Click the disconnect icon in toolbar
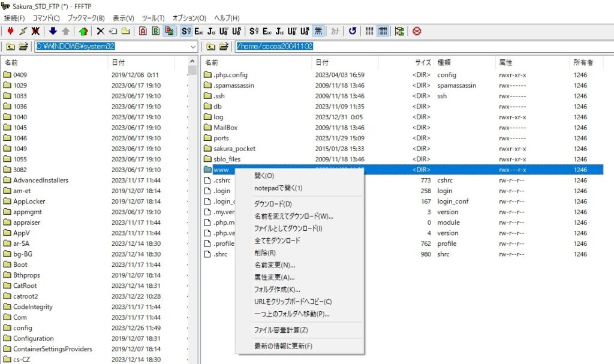 pos(36,31)
